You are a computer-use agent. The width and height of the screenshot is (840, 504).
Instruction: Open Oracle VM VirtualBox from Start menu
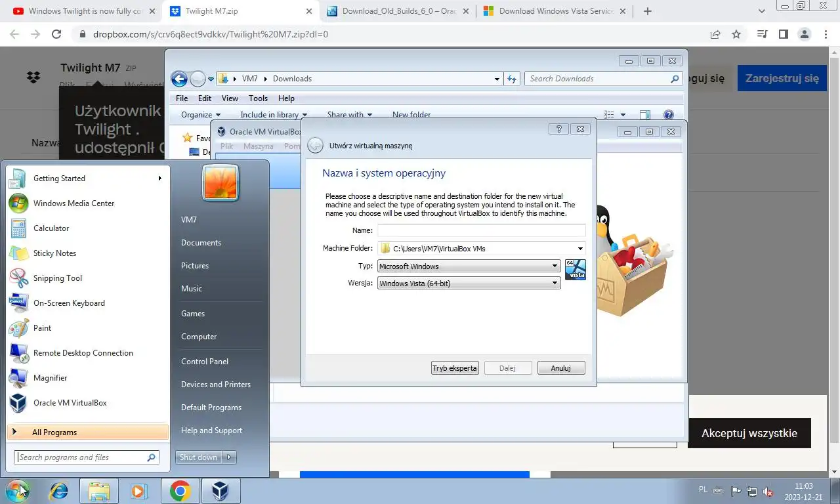click(87, 403)
